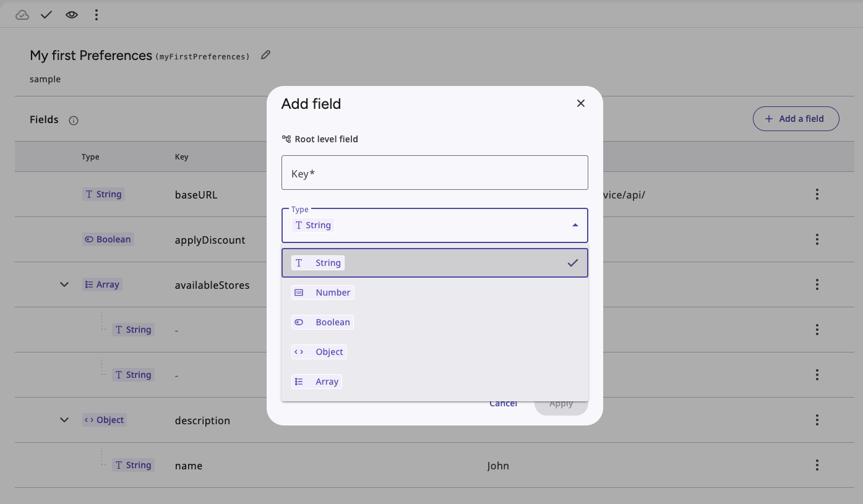
Task: Open row menu for availableStores field
Action: coord(817,284)
